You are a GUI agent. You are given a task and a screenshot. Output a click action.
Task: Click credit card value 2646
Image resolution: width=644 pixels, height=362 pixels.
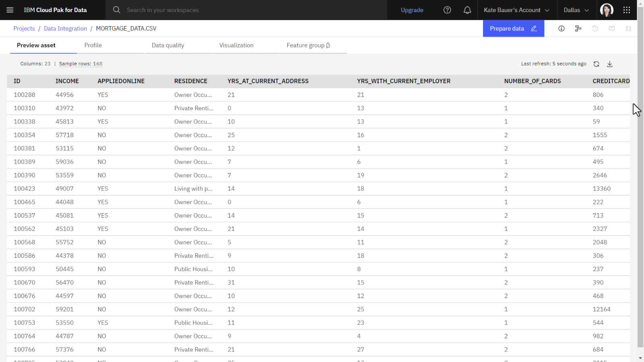click(600, 175)
